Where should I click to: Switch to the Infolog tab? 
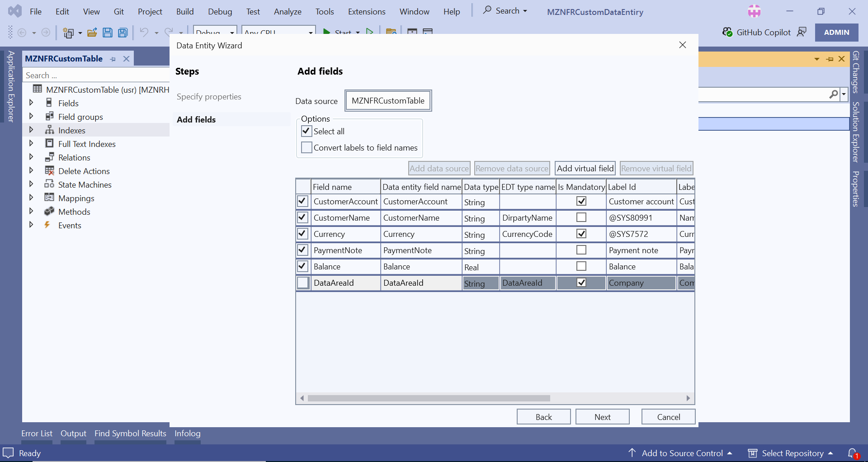coord(188,433)
